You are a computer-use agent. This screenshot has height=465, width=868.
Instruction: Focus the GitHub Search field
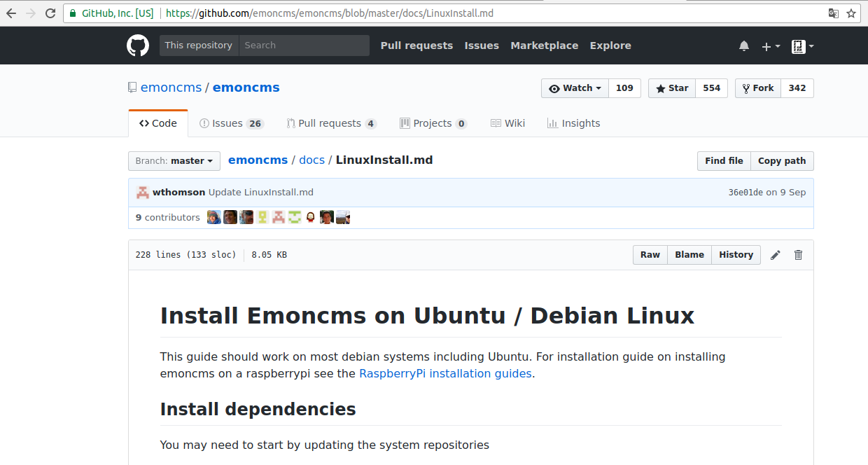pyautogui.click(x=304, y=46)
